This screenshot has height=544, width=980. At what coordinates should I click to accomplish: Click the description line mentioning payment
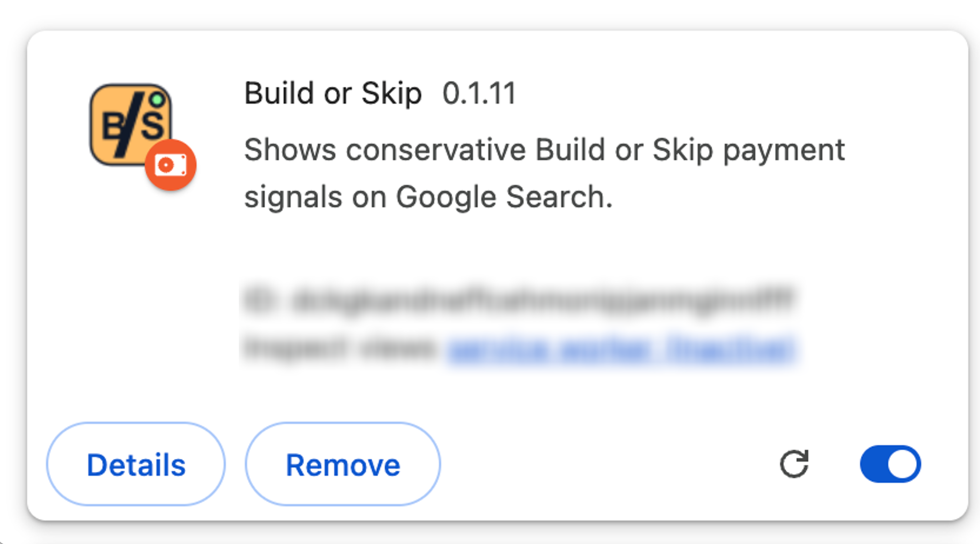click(544, 150)
